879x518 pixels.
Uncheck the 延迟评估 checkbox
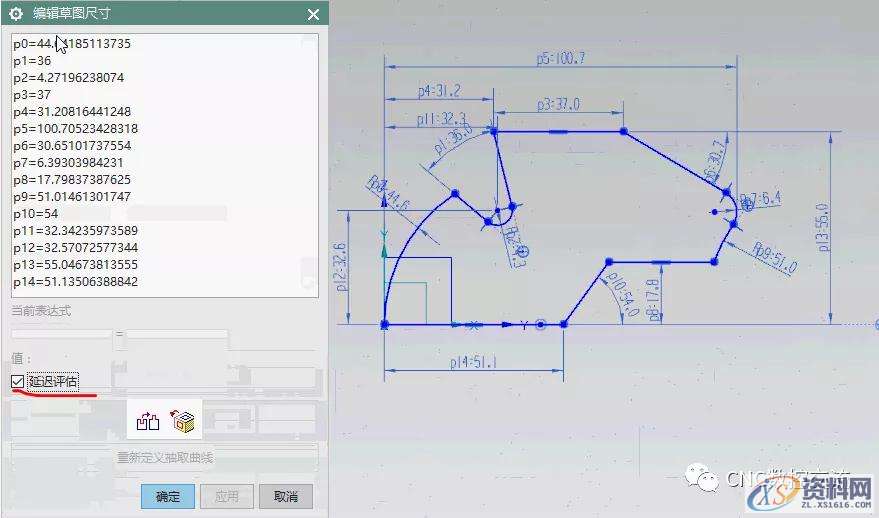click(x=17, y=381)
